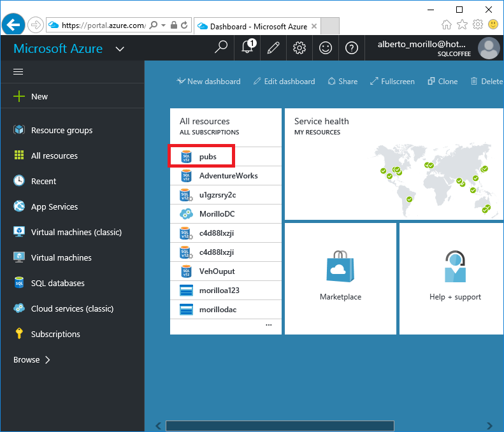Open the Help + support tile icon
504x432 pixels.
(x=455, y=266)
